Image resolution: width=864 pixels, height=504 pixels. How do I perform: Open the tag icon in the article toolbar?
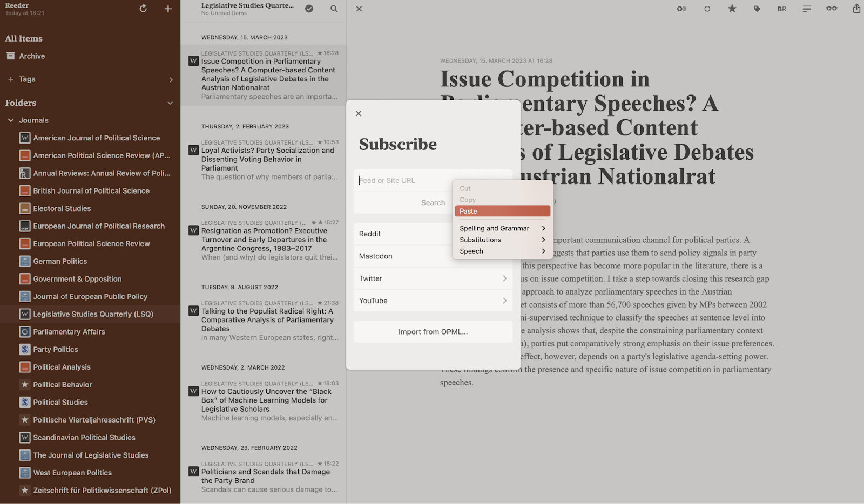coord(757,9)
